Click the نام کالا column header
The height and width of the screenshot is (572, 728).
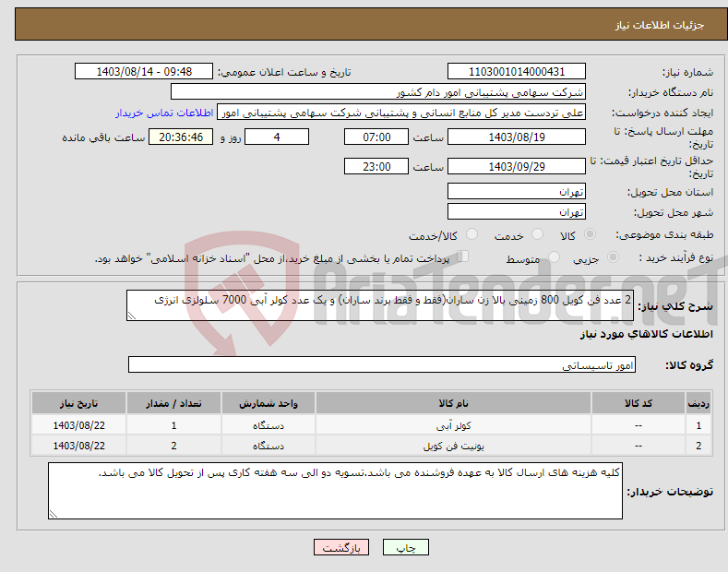454,403
